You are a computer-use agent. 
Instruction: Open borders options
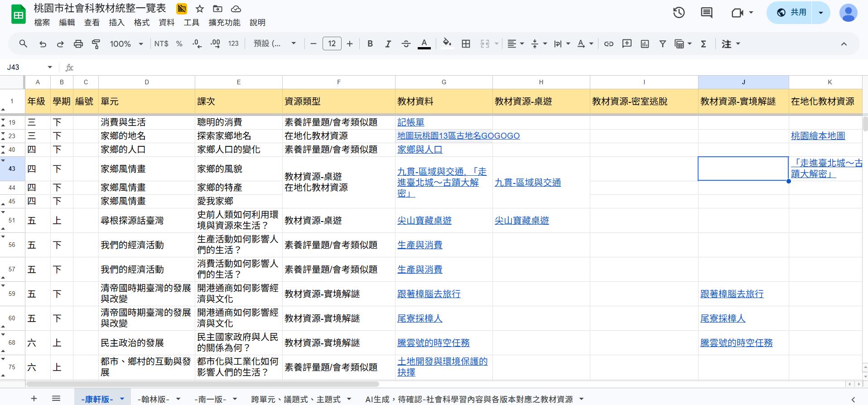pos(466,44)
